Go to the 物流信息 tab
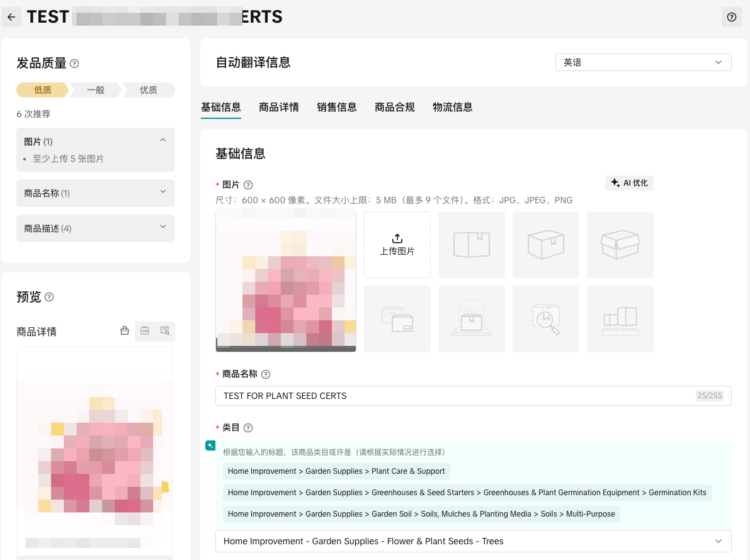 point(452,107)
